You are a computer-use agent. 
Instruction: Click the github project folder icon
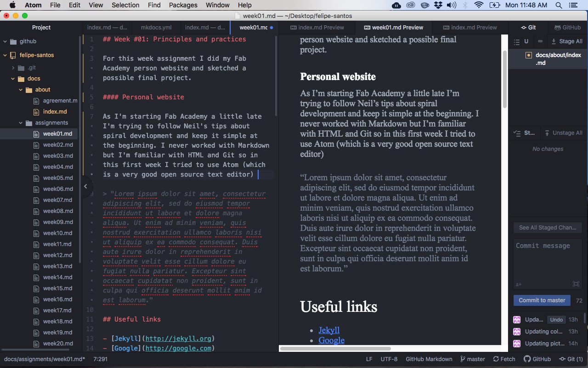click(13, 41)
